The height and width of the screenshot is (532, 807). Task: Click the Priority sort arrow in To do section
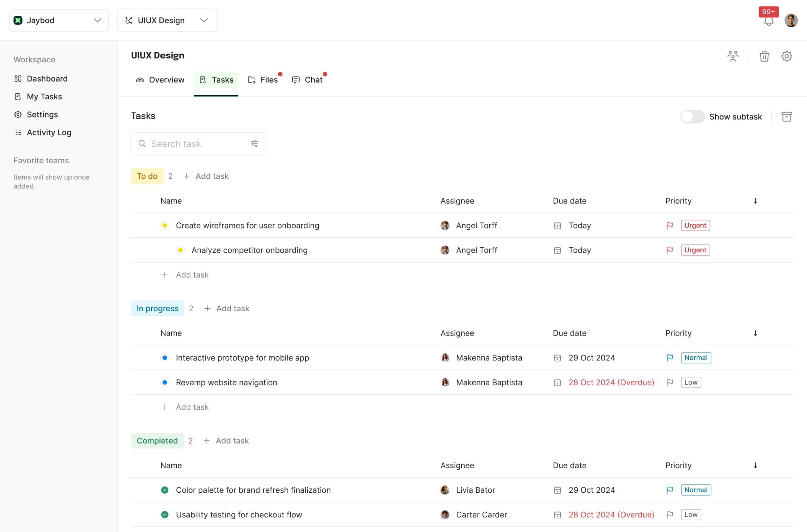[755, 201]
